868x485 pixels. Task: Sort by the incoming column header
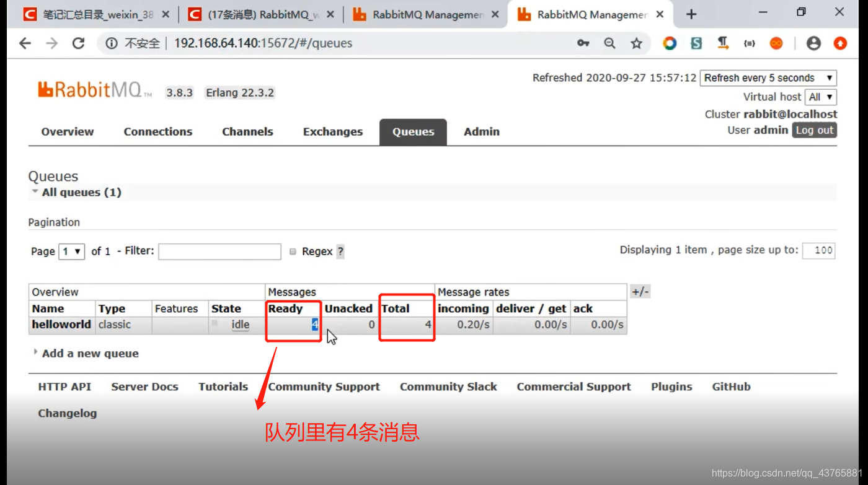463,308
